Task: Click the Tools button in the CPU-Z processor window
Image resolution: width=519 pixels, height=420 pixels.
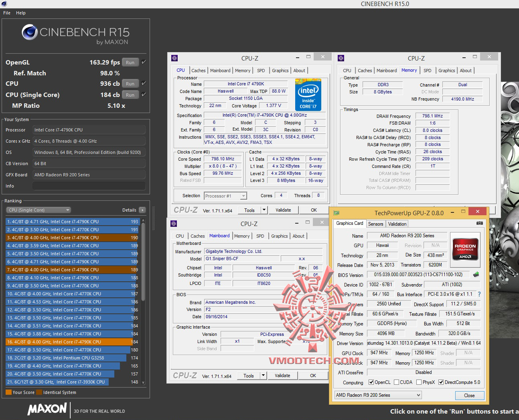Action: [249, 210]
